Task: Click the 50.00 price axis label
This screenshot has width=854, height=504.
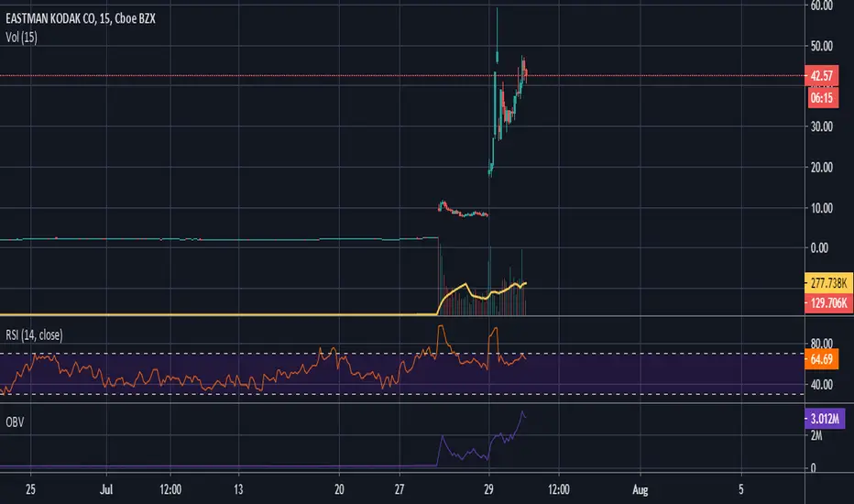Action: click(821, 46)
